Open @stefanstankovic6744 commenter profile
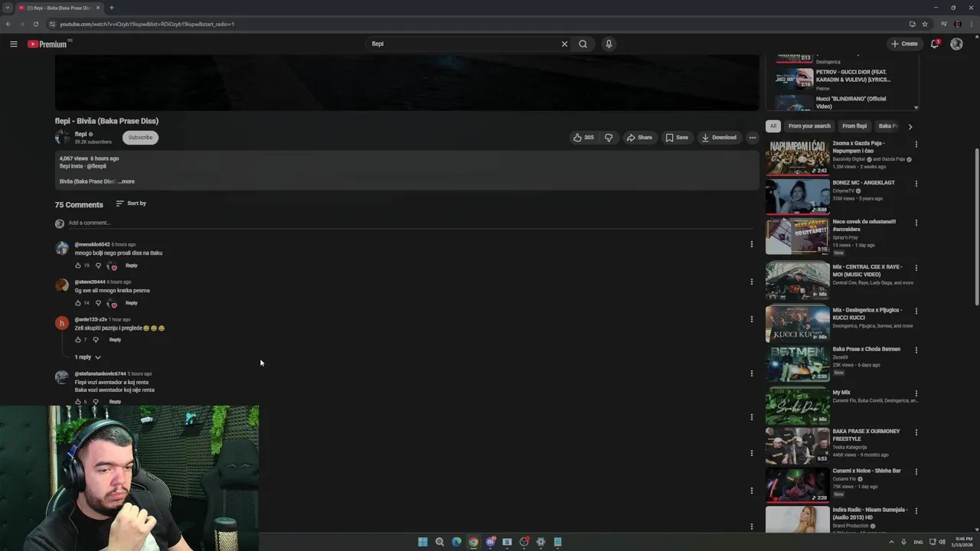980x551 pixels. [x=100, y=373]
